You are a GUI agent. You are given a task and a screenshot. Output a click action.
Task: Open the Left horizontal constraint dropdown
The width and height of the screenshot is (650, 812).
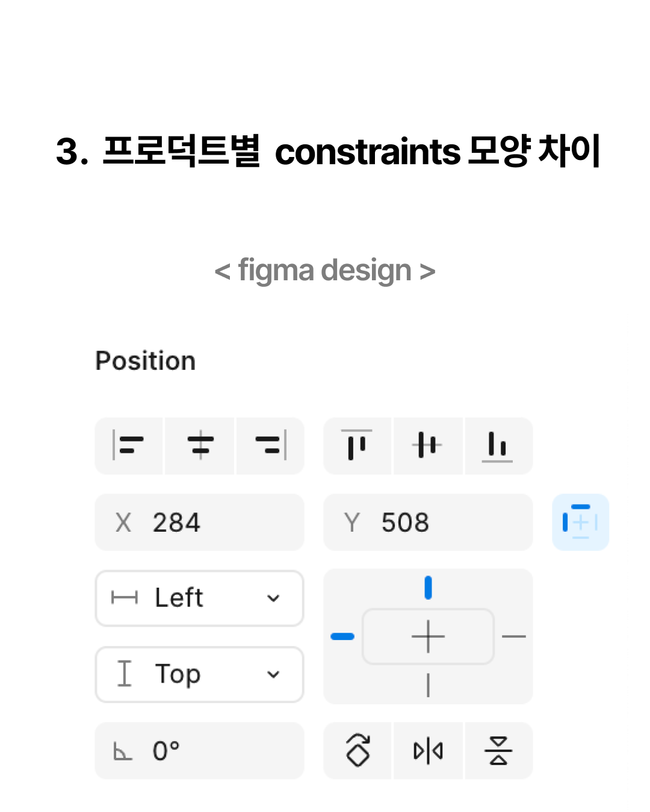(200, 598)
